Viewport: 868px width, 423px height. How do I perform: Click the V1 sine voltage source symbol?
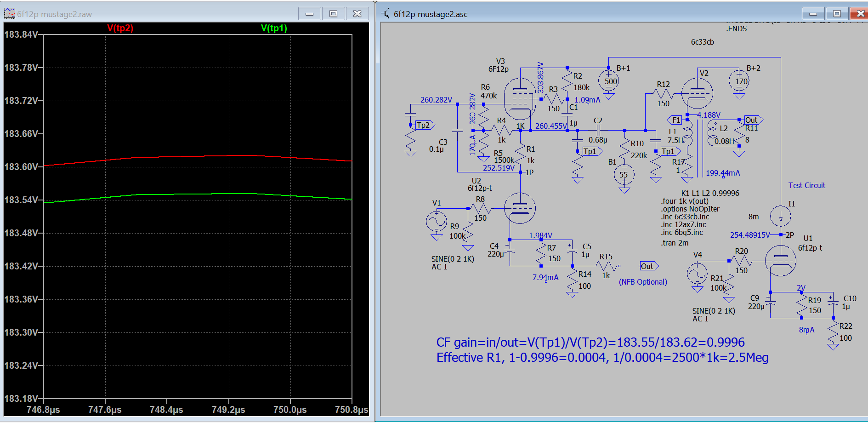437,222
